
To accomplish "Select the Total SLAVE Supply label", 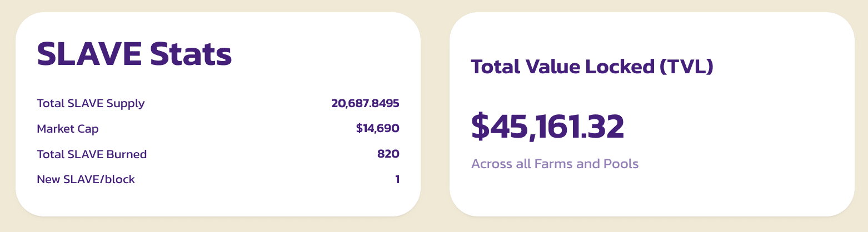I will (91, 103).
